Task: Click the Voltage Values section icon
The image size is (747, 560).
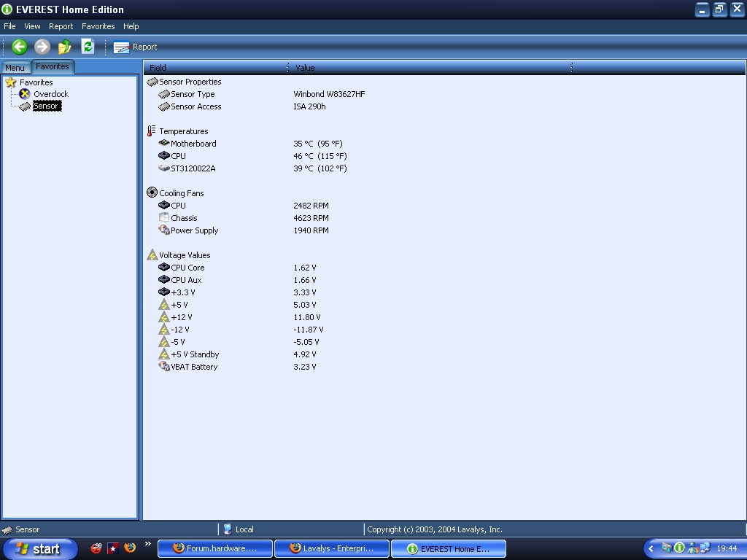Action: pyautogui.click(x=152, y=254)
